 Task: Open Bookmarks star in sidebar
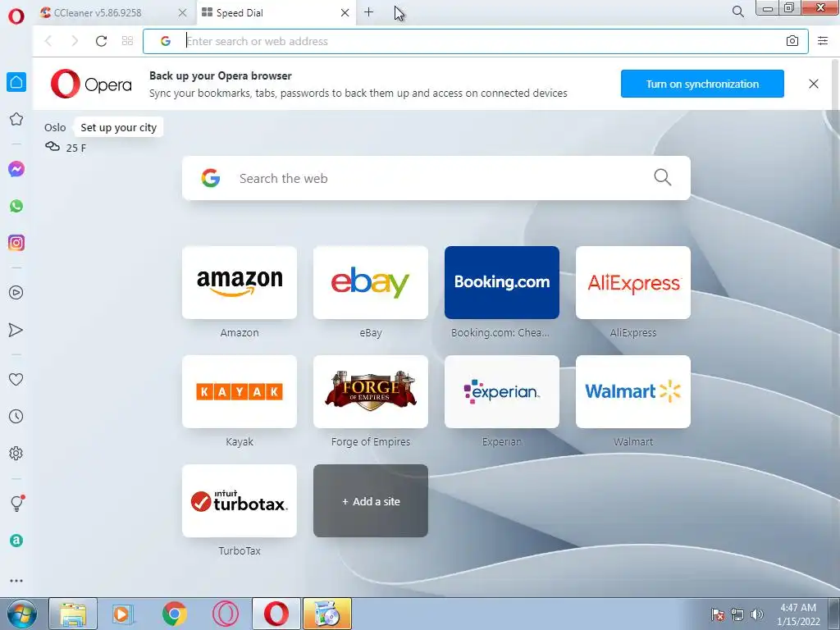(16, 119)
